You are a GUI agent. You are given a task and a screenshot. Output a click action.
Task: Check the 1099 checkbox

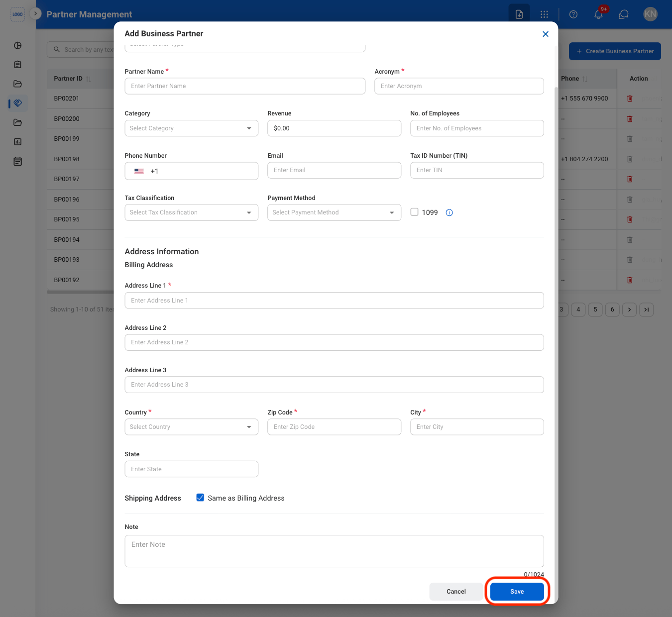(414, 212)
